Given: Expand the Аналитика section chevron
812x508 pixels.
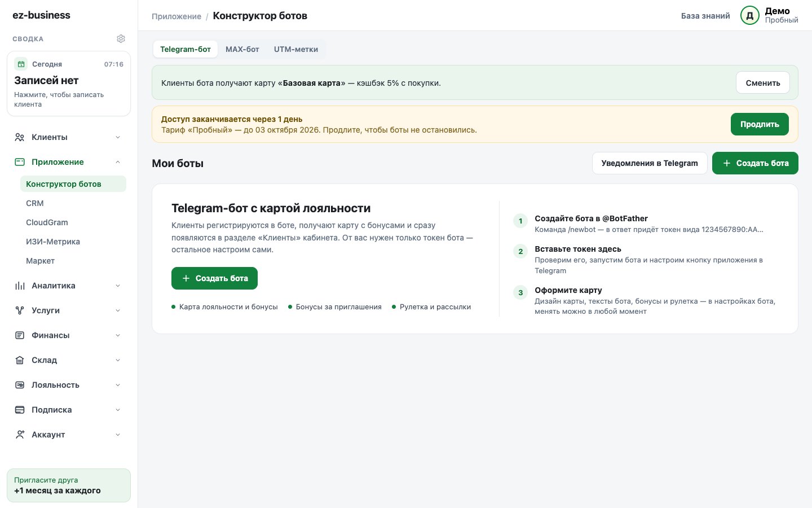Looking at the screenshot, I should point(118,286).
